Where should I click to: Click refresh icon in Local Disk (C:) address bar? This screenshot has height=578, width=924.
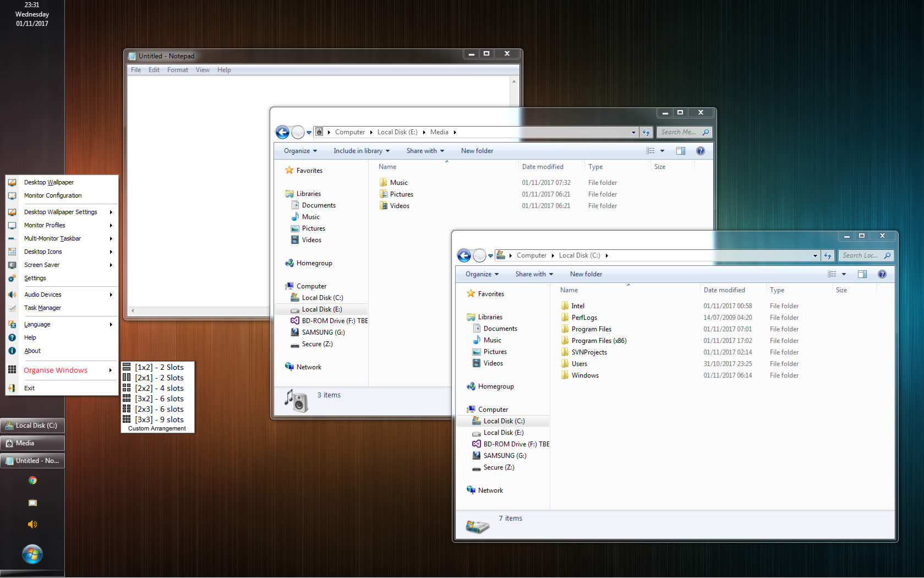click(x=827, y=255)
